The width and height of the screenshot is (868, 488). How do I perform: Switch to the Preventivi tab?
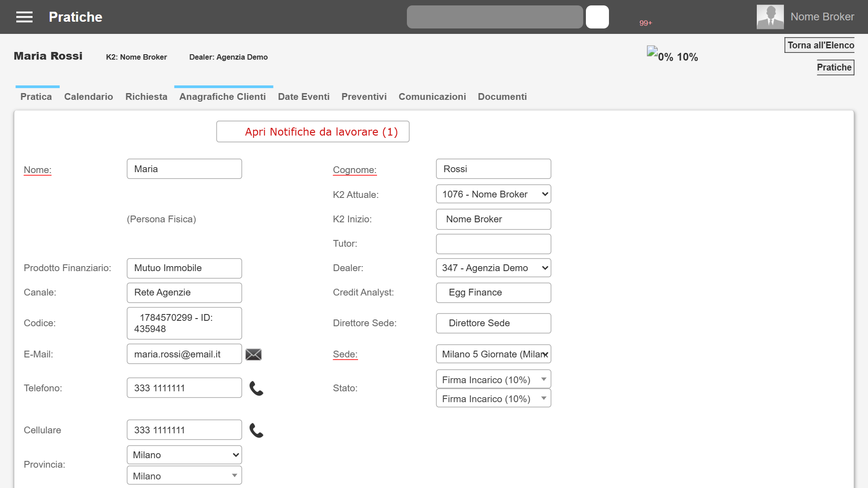click(x=364, y=97)
